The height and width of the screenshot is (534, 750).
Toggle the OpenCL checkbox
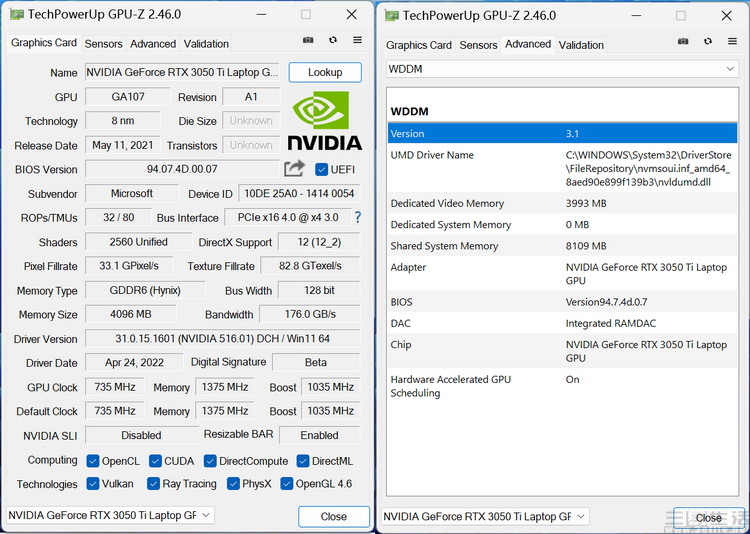coord(93,461)
